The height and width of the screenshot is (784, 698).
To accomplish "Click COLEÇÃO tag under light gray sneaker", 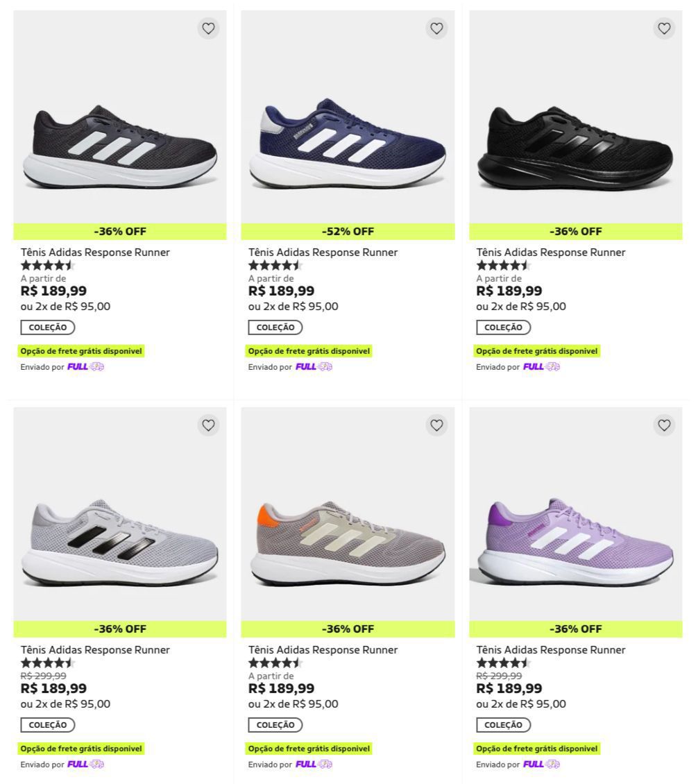I will click(47, 725).
